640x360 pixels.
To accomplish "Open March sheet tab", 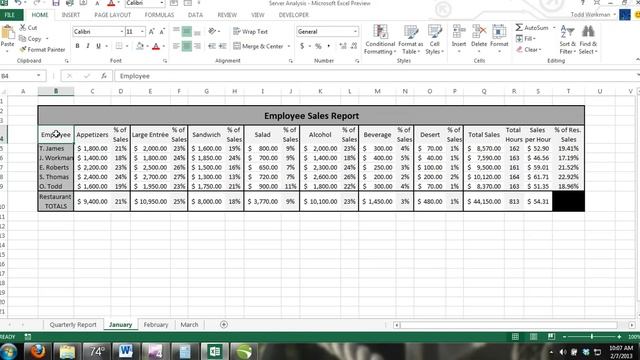I will (189, 324).
